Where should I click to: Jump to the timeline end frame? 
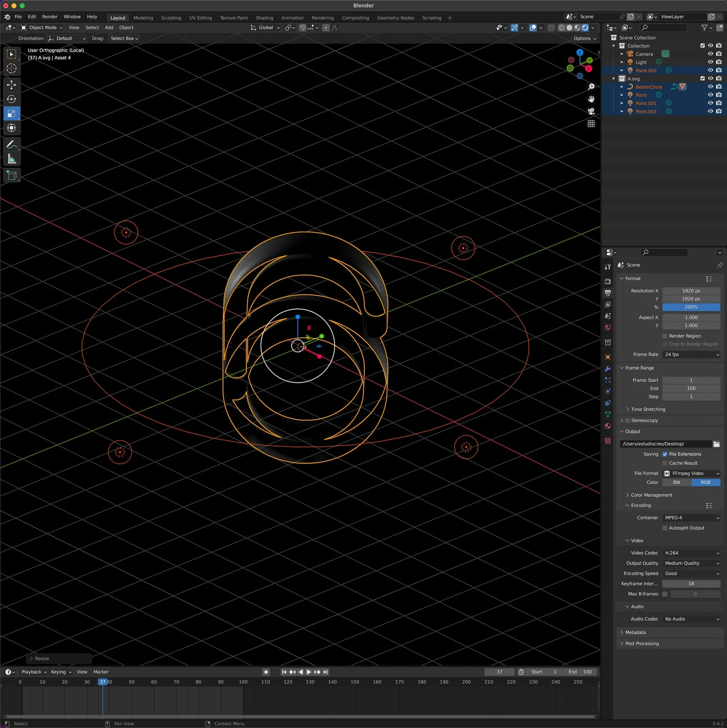(326, 672)
